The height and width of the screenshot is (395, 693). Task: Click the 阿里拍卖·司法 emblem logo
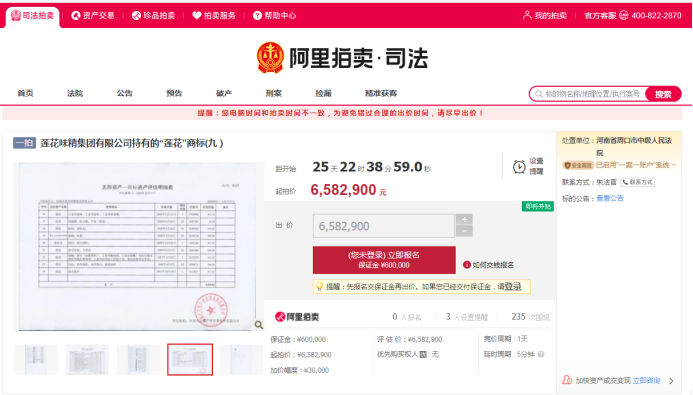pos(270,58)
